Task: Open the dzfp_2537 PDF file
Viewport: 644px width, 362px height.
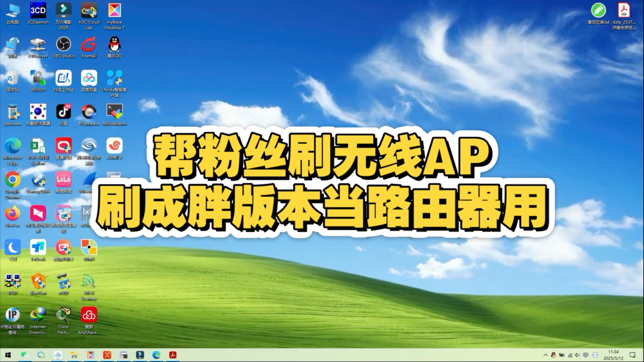Action: [624, 16]
